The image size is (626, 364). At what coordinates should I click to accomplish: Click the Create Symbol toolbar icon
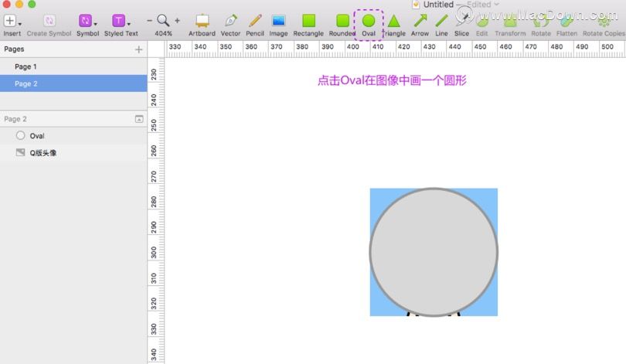point(49,21)
